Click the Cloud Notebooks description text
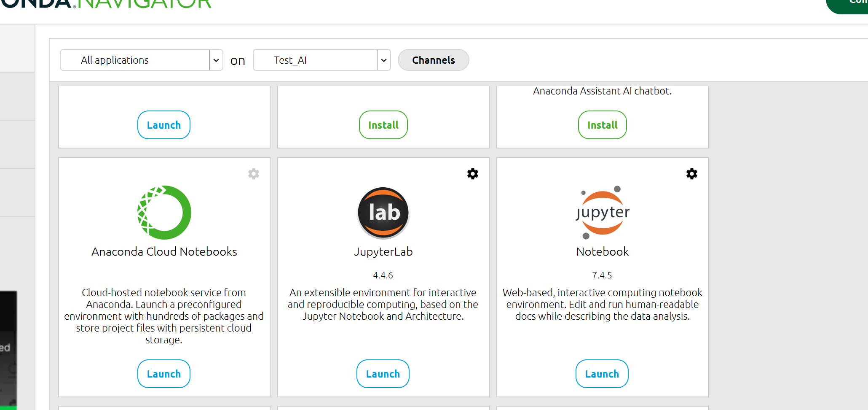Viewport: 868px width, 410px height. coord(164,316)
